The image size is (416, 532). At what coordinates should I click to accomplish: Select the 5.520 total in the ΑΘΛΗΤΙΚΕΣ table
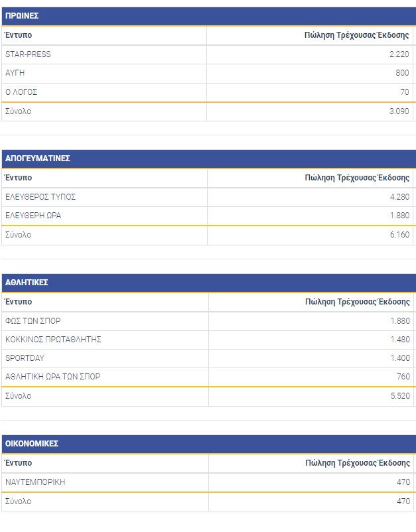tap(399, 396)
